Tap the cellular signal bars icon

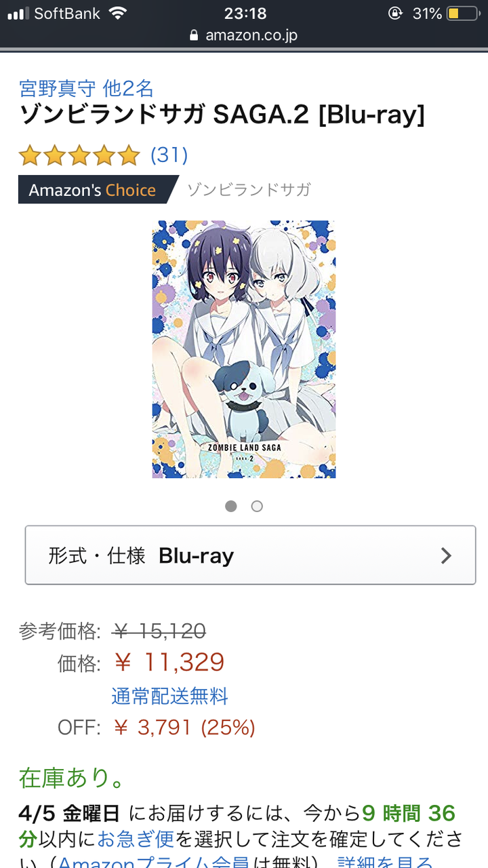pyautogui.click(x=18, y=14)
